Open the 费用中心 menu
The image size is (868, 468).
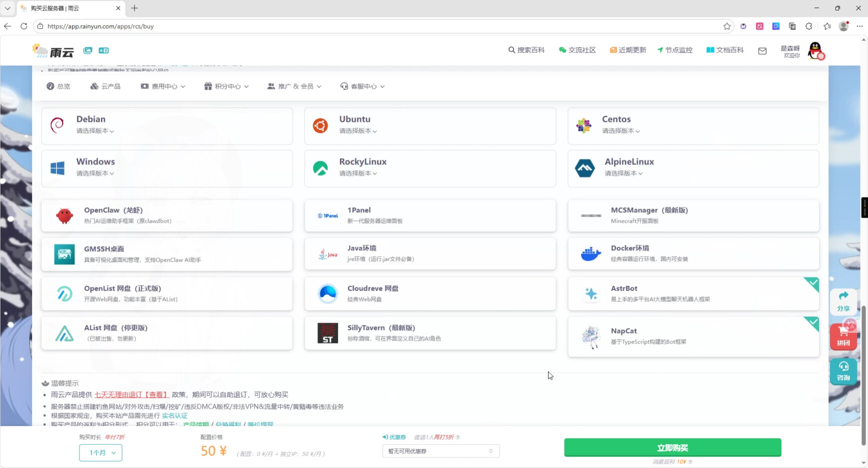click(x=163, y=86)
